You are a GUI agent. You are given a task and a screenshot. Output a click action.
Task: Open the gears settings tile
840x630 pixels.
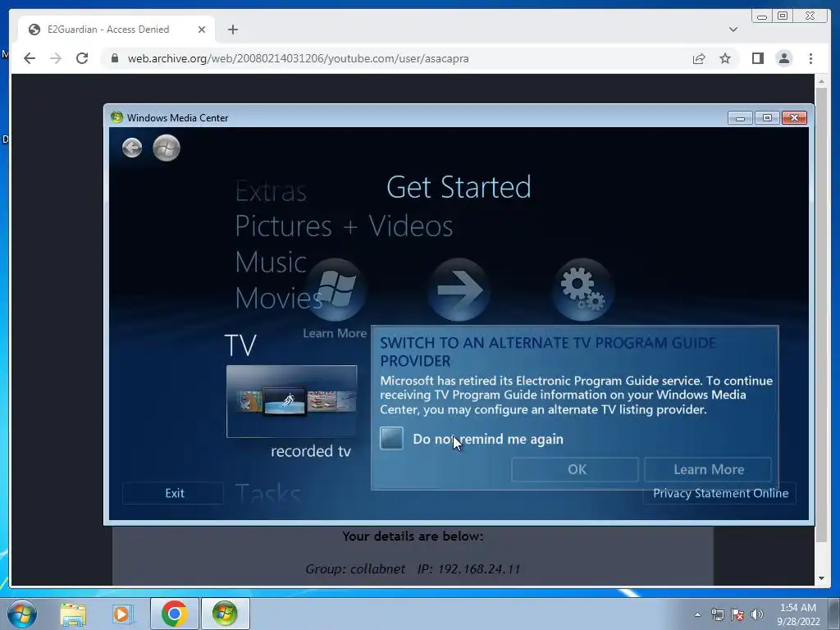point(582,290)
